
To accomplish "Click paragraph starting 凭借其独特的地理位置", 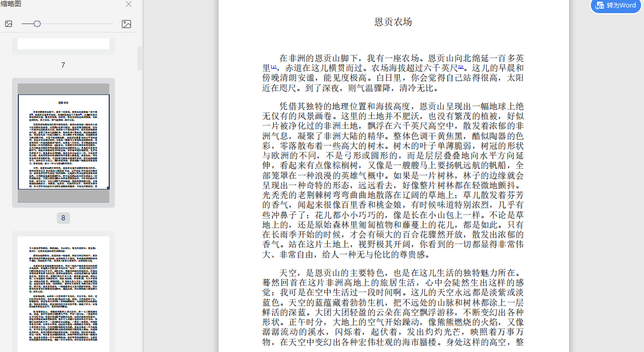I will 393,180.
